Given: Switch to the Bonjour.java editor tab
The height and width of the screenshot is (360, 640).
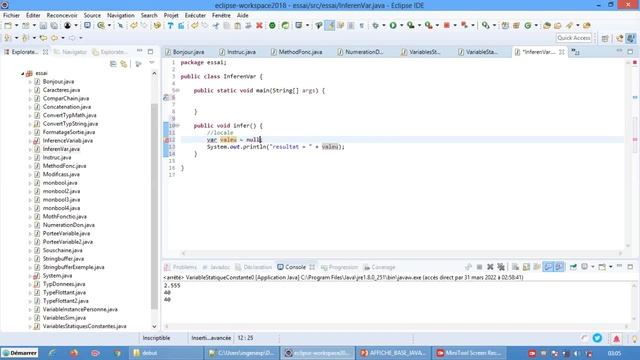Looking at the screenshot, I should coord(184,52).
